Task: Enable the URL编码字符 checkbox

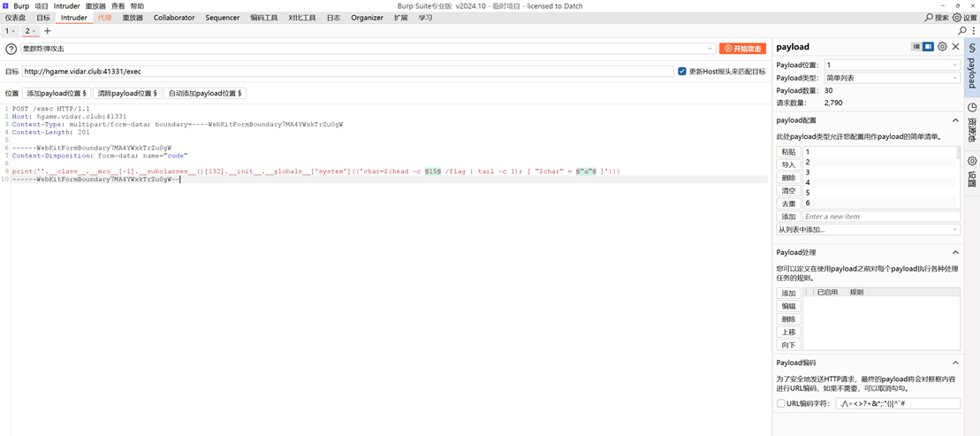Action: pyautogui.click(x=781, y=403)
